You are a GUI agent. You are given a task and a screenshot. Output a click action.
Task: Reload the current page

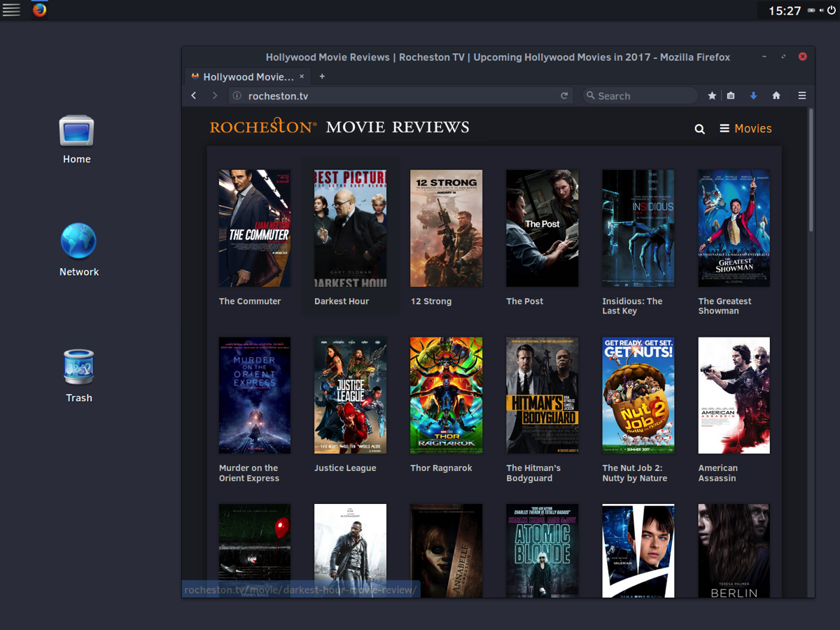click(564, 96)
